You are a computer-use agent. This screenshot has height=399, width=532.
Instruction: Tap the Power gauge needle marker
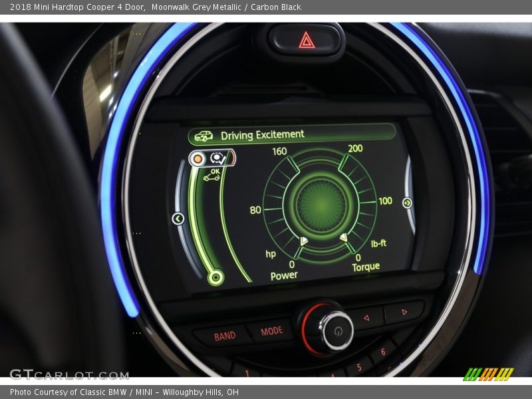[x=304, y=241]
